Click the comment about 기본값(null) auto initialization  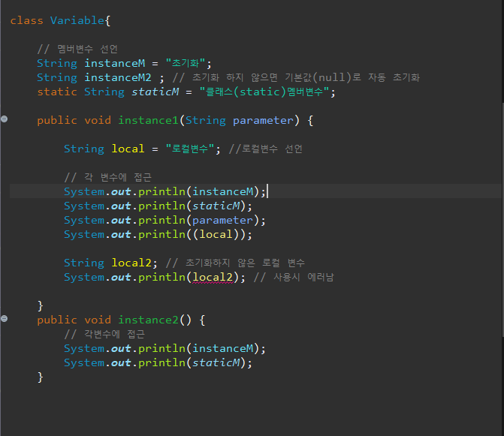point(296,77)
